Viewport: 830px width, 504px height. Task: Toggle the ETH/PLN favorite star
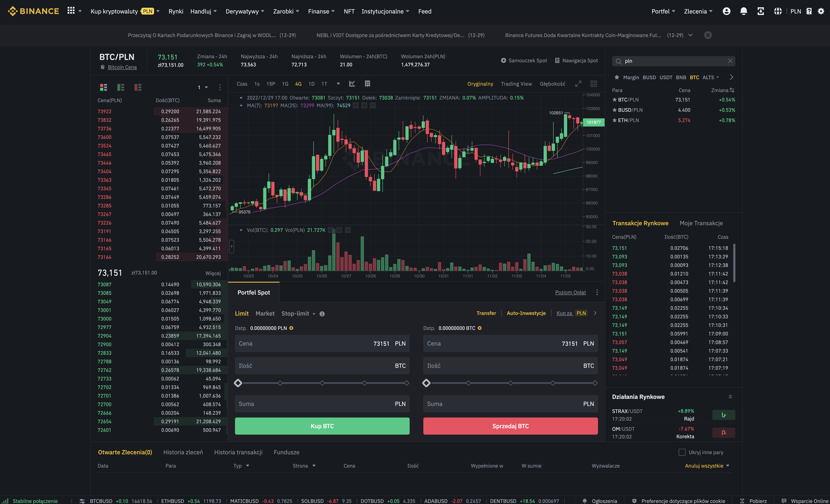pos(614,120)
